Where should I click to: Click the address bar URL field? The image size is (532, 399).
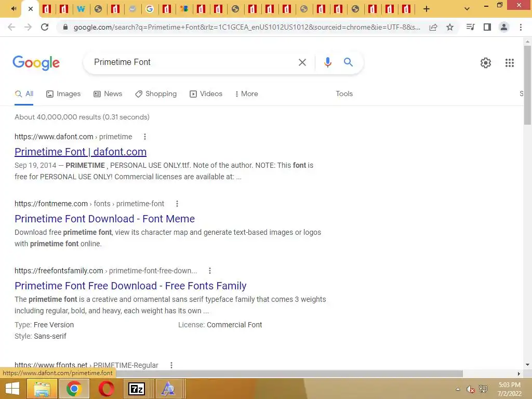pyautogui.click(x=247, y=27)
